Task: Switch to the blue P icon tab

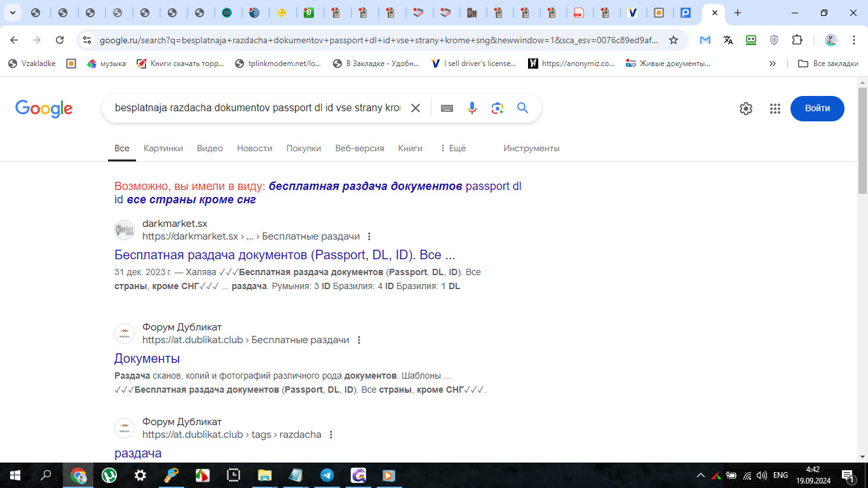Action: pyautogui.click(x=686, y=13)
